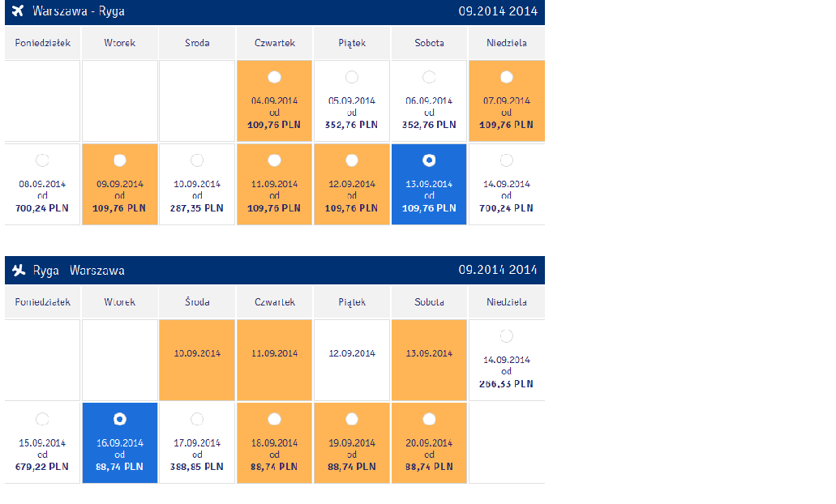The height and width of the screenshot is (504, 836).
Task: Select the 08.09.2014 flight for 700,24 PLN
Action: click(x=42, y=160)
